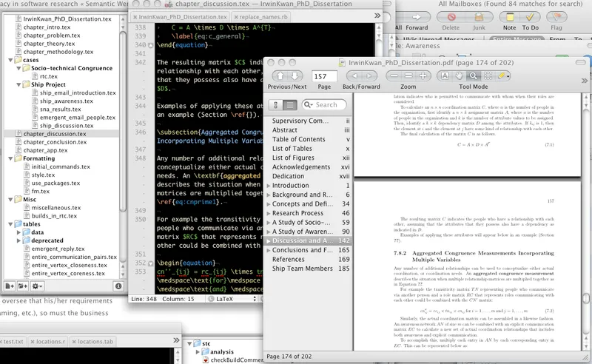Select Table of Contents outline entry
Screen dimensions: 592x364
pos(298,139)
